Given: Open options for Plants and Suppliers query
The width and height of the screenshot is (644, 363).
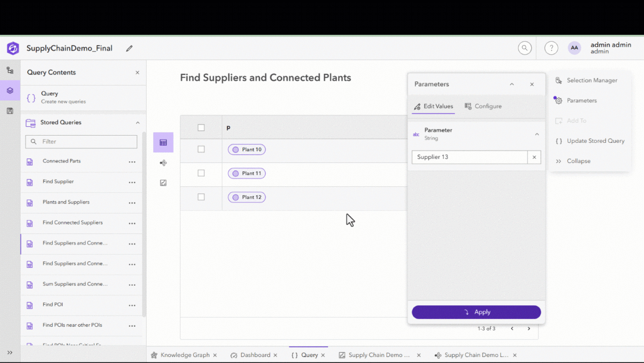Looking at the screenshot, I should (x=132, y=203).
